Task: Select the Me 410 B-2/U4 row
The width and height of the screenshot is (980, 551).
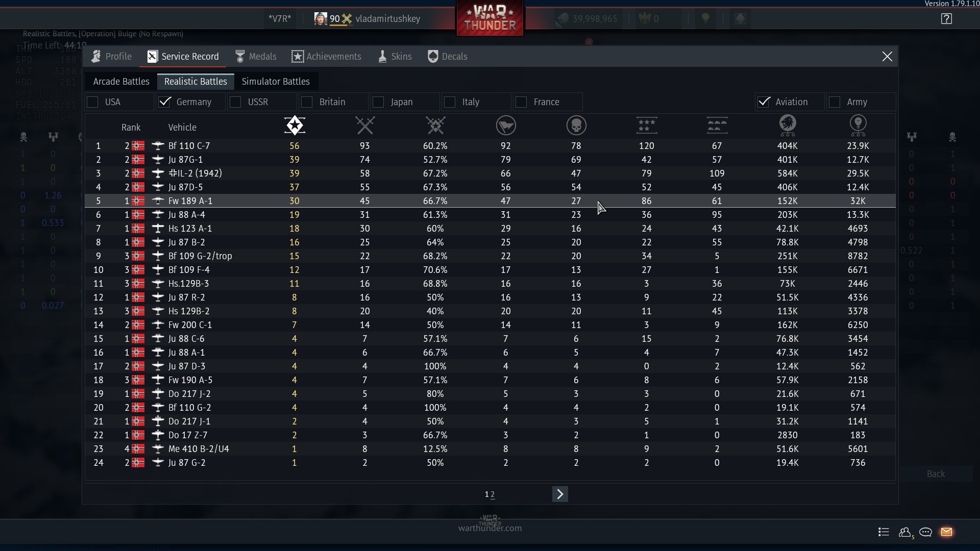Action: (490, 449)
